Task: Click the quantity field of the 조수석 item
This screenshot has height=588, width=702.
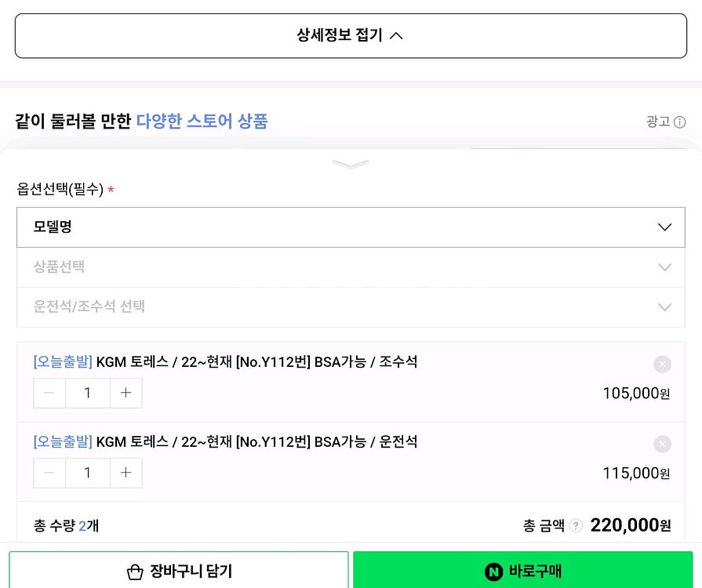Action: click(87, 393)
